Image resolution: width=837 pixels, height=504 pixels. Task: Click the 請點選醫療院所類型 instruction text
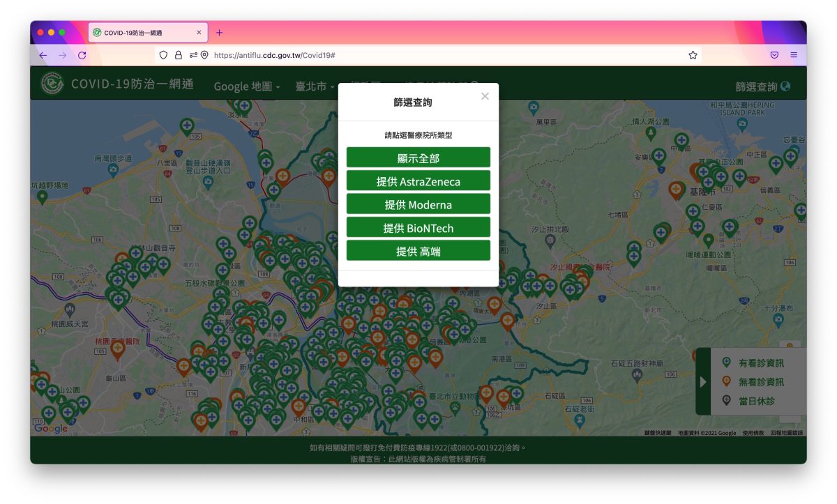[x=418, y=135]
